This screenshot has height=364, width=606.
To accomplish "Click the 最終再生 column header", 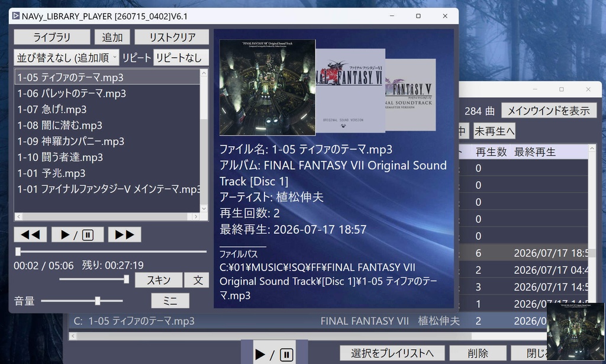I will click(535, 152).
